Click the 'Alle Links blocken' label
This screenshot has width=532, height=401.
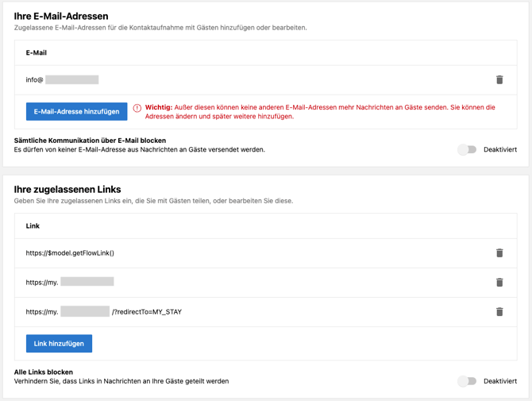point(44,372)
